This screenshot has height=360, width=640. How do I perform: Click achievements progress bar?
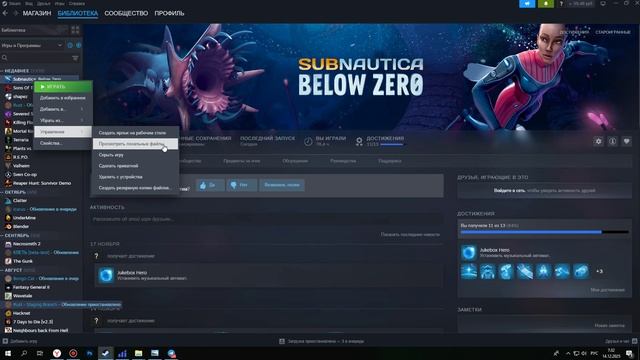tap(544, 232)
